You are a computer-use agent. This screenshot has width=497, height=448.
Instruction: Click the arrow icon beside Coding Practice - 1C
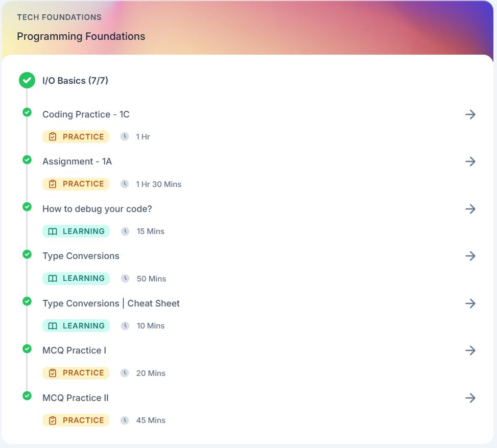click(470, 114)
